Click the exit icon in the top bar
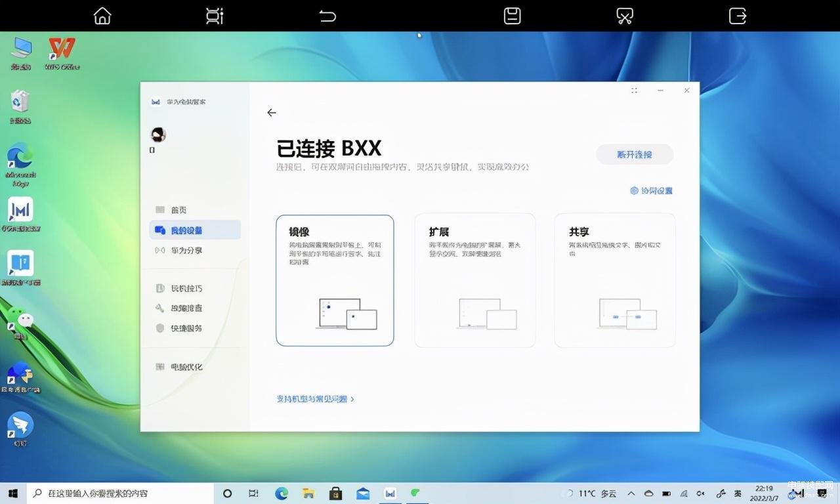Screen dimensions: 840x504 pos(738,16)
